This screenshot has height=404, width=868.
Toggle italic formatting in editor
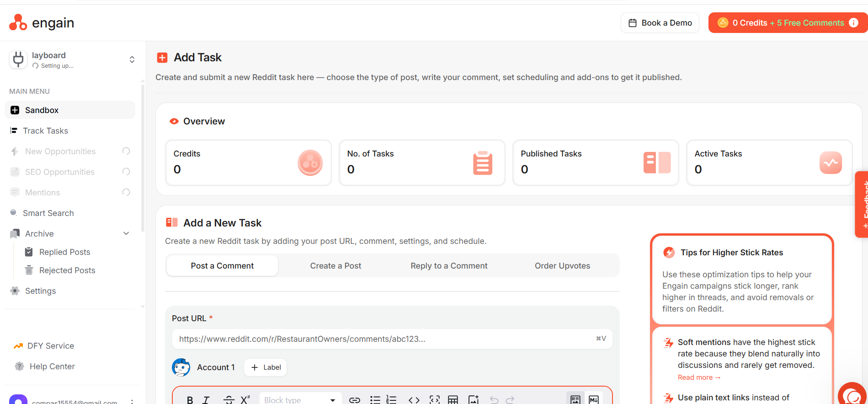(x=206, y=400)
